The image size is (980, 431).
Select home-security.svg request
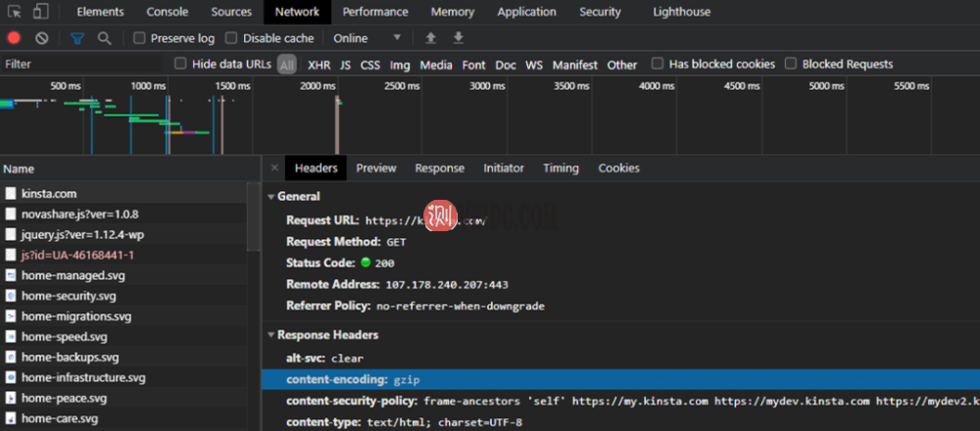(123, 296)
